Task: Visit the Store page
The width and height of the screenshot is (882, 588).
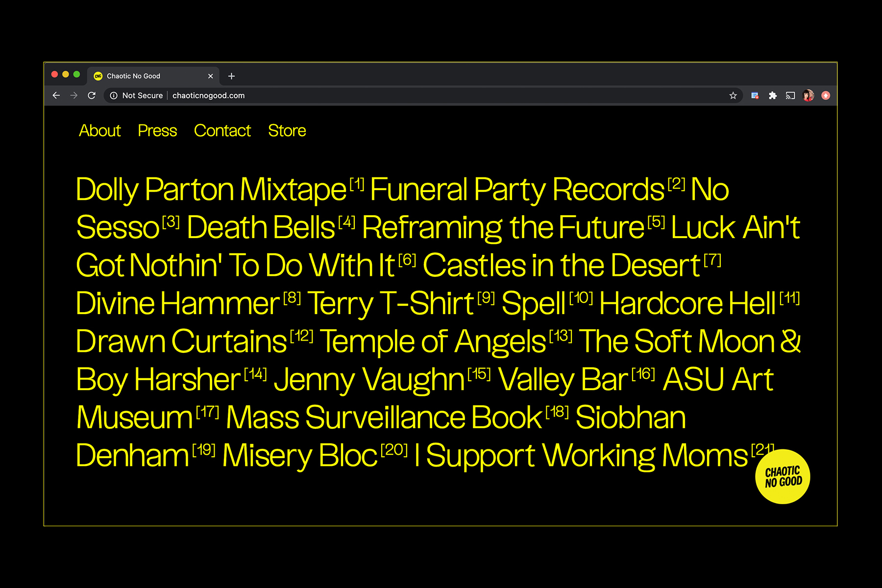Action: tap(287, 131)
